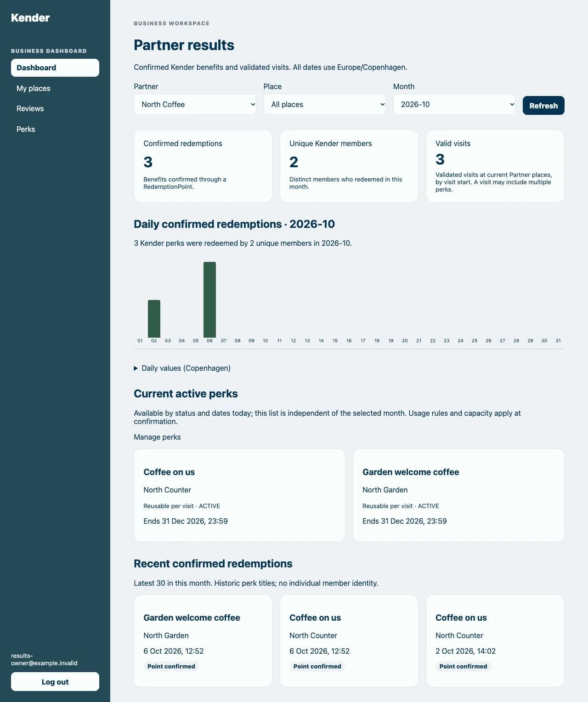Follow the Manage perks link
This screenshot has height=702, width=588.
(x=157, y=437)
